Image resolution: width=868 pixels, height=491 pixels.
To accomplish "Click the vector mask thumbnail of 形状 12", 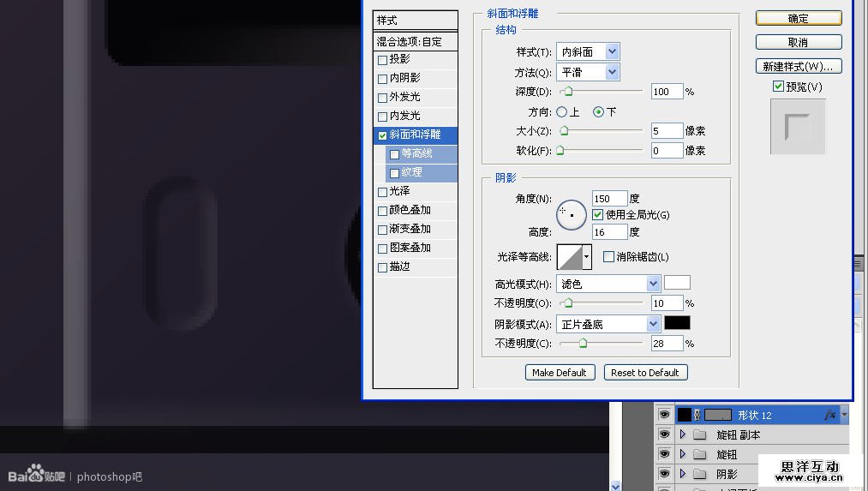I will pyautogui.click(x=717, y=415).
